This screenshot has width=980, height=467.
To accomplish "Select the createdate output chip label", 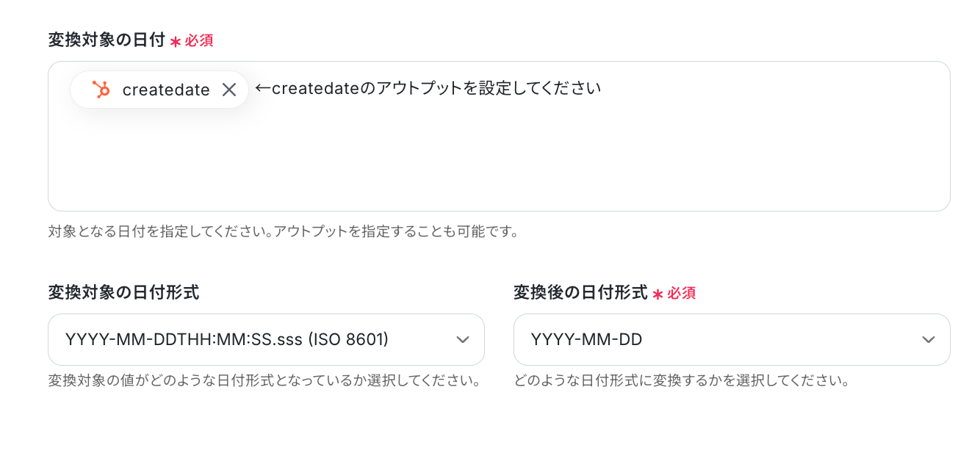I will pos(166,90).
